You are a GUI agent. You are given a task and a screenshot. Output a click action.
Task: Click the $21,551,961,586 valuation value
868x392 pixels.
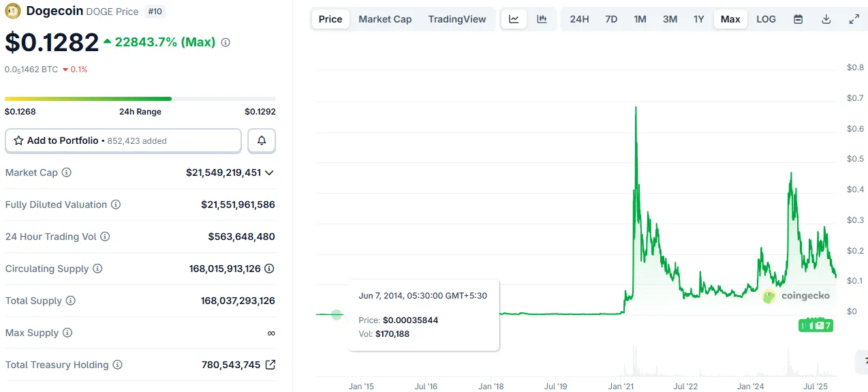click(238, 205)
